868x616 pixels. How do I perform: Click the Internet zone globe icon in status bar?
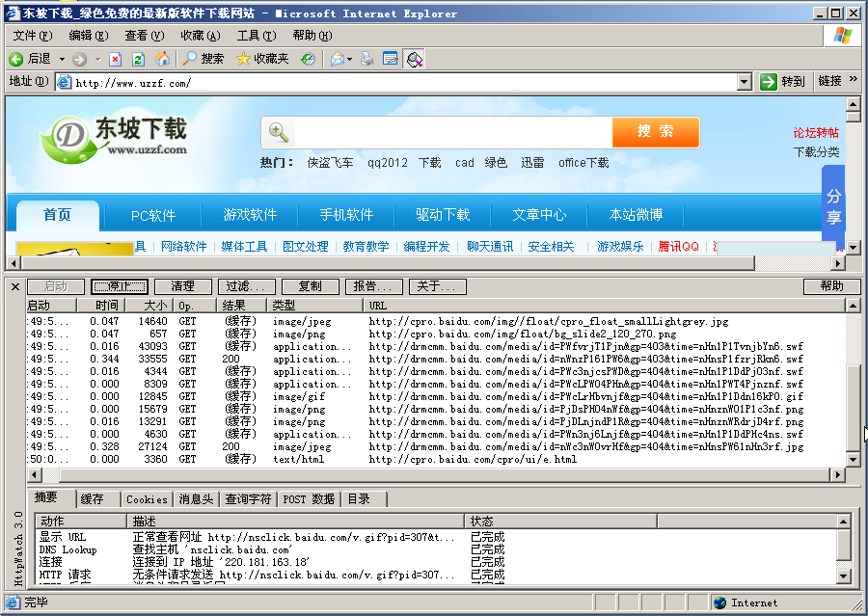(719, 603)
